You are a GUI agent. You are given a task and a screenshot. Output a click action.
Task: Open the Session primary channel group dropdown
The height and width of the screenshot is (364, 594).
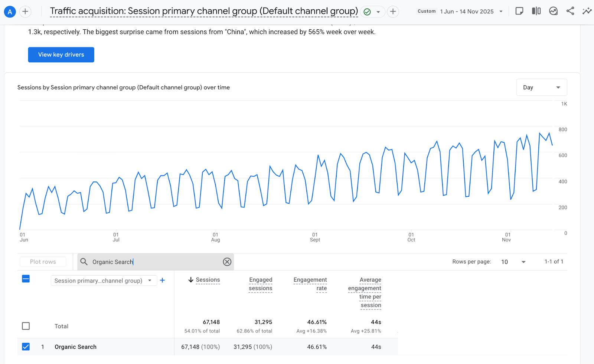pyautogui.click(x=103, y=281)
